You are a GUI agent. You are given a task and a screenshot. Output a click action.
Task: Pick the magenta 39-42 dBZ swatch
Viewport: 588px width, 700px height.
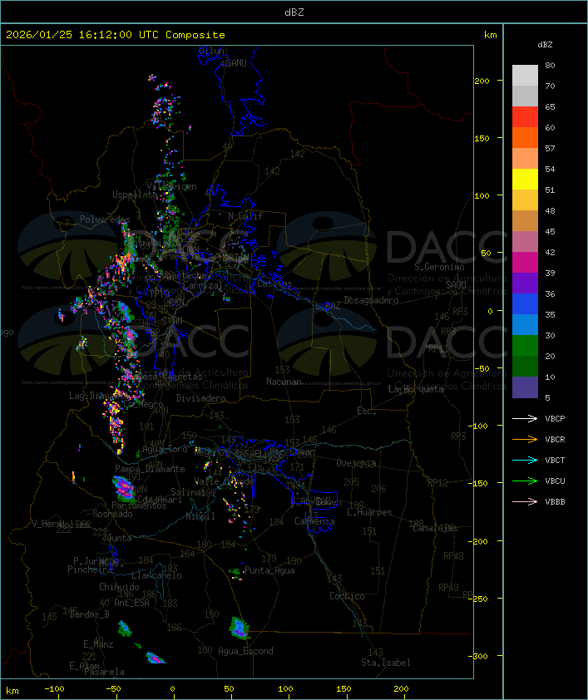point(525,263)
